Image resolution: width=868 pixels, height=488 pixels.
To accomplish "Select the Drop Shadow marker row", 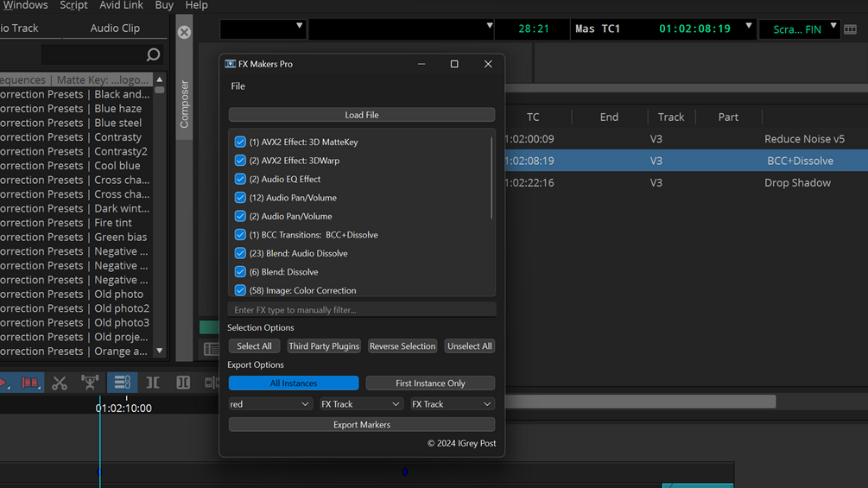I will [x=687, y=182].
